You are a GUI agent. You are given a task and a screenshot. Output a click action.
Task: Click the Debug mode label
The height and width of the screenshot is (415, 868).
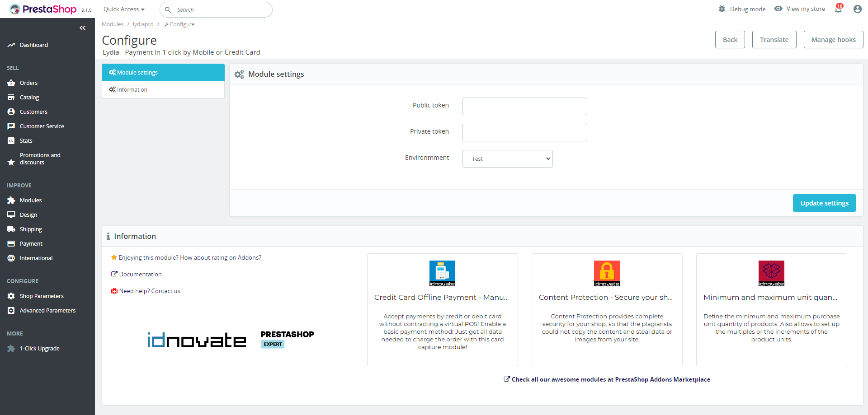point(748,9)
